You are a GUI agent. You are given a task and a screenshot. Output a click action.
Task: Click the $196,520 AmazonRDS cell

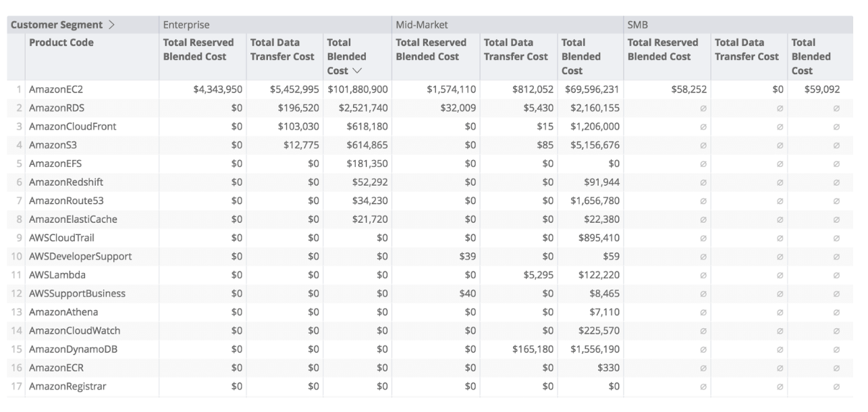point(298,107)
